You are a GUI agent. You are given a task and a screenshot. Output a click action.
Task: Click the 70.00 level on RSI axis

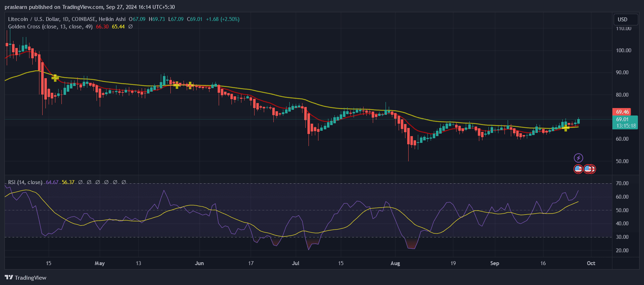[x=622, y=183]
